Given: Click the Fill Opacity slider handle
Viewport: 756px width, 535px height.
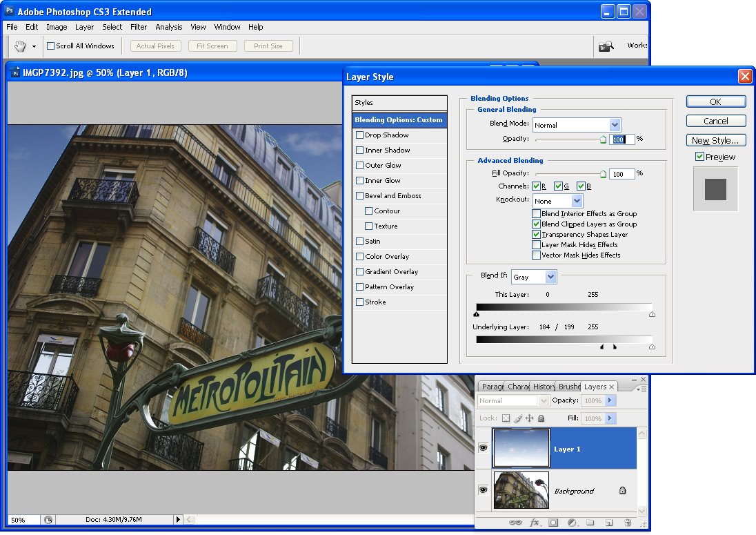Looking at the screenshot, I should click(x=603, y=174).
